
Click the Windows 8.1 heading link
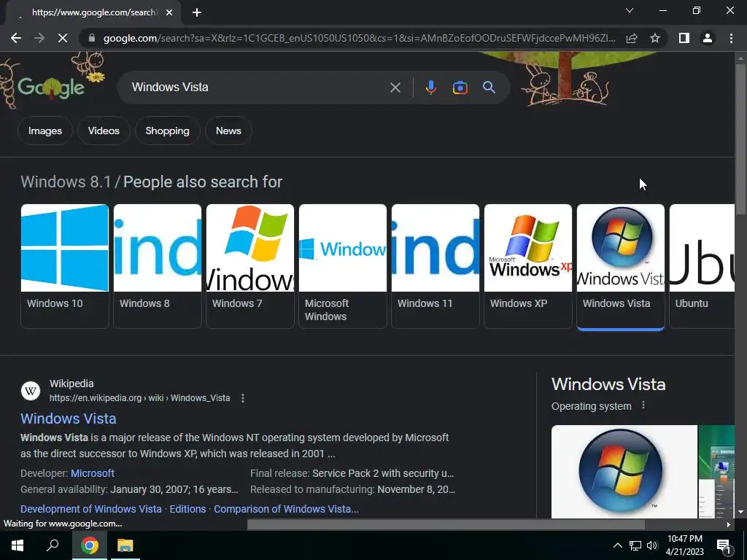coord(66,182)
